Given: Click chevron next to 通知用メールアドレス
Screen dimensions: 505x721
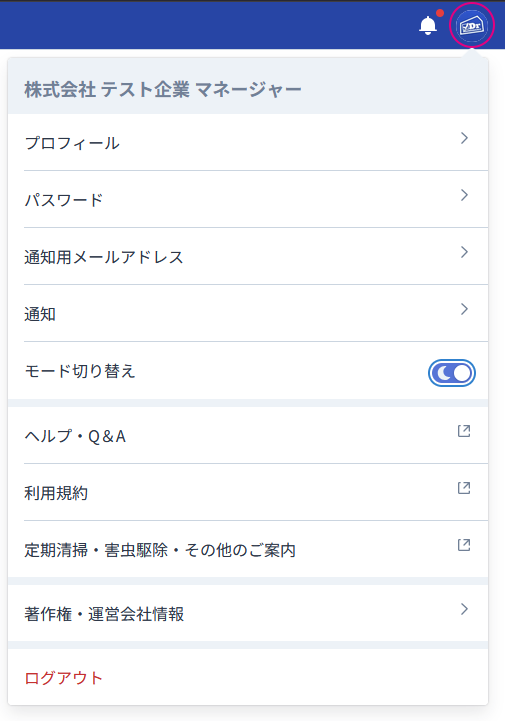Looking at the screenshot, I should (x=465, y=252).
